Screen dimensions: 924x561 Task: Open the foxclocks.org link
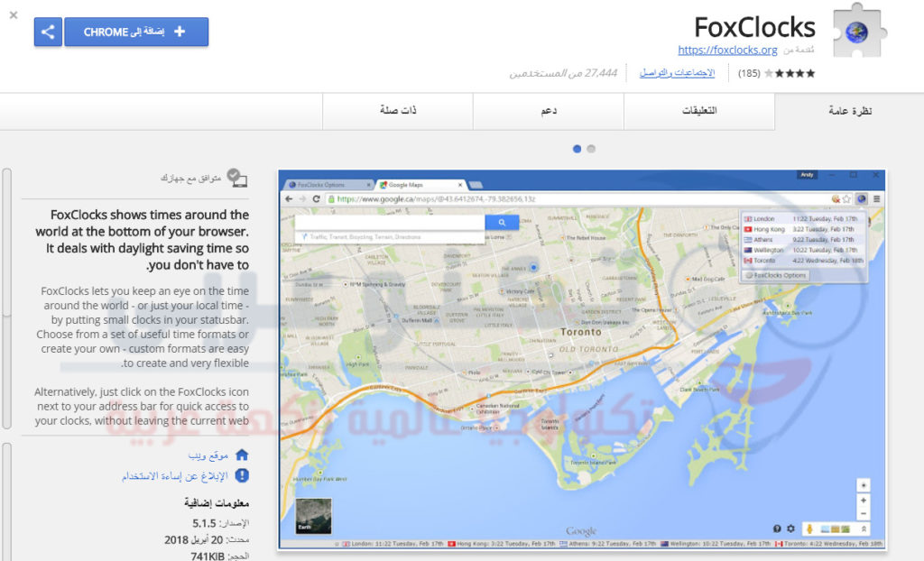pos(727,51)
